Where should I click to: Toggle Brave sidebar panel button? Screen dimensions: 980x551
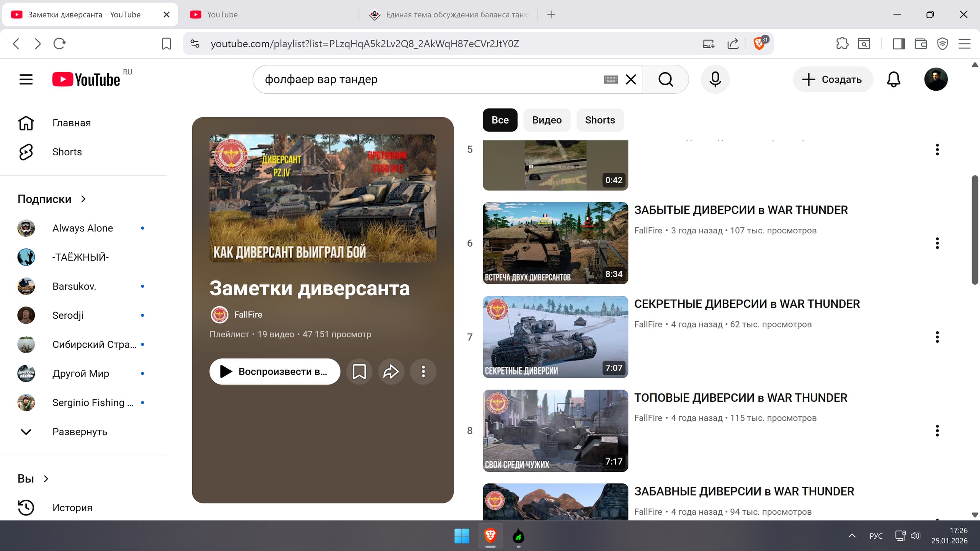[898, 44]
